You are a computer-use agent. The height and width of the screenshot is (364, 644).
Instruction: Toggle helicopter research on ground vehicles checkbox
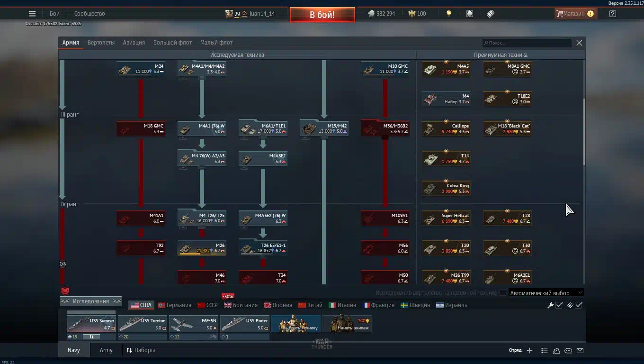pyautogui.click(x=503, y=293)
